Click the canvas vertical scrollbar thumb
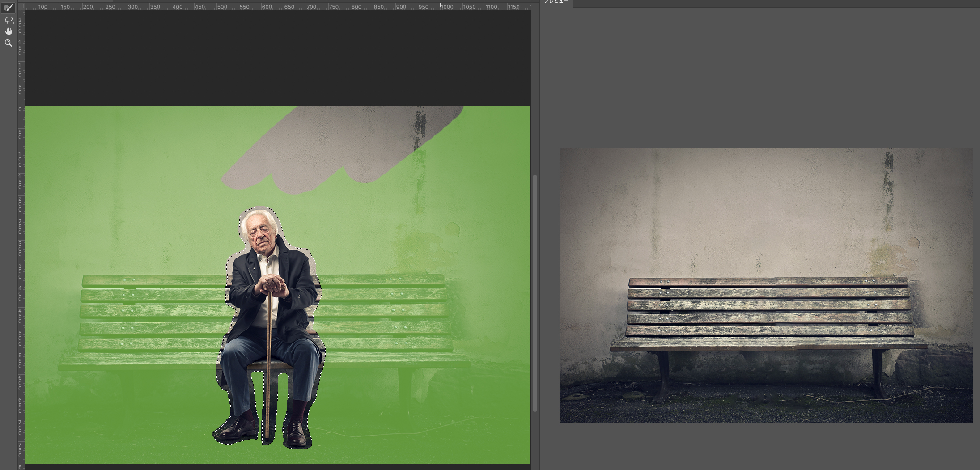 [x=535, y=293]
